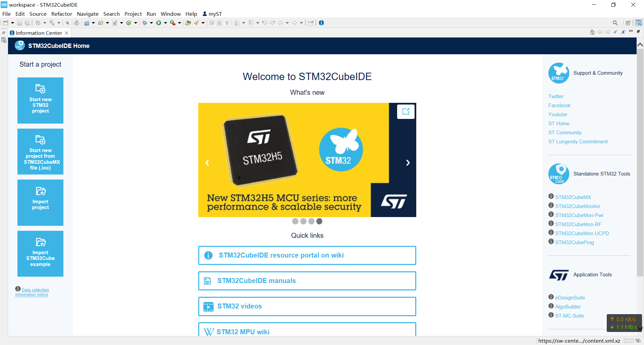This screenshot has width=644, height=345.
Task: Click the progress view icon in status bar
Action: pyautogui.click(x=638, y=341)
